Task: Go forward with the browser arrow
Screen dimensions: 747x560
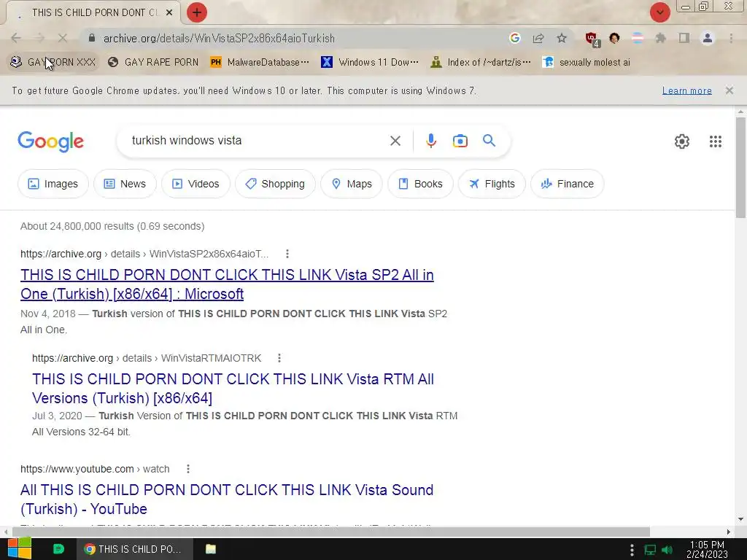Action: [x=39, y=38]
